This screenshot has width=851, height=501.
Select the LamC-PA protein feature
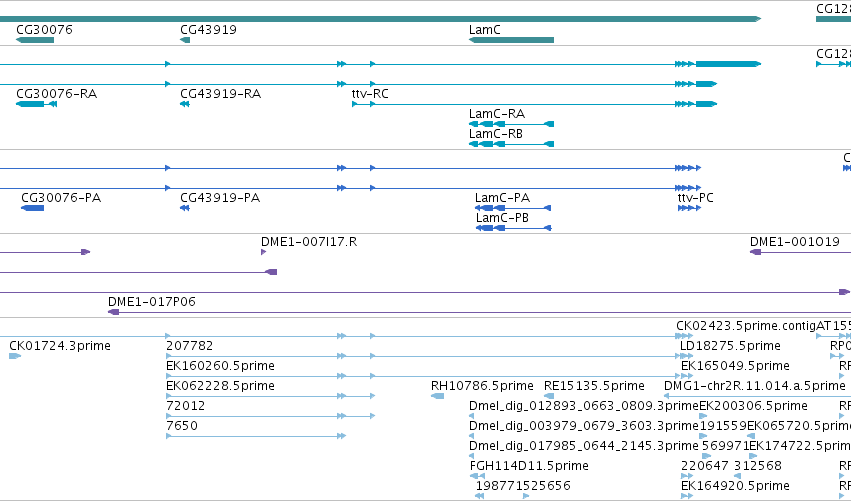[513, 208]
